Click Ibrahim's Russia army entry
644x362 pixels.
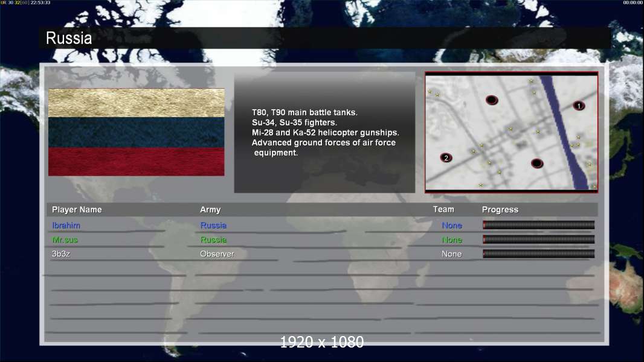coord(213,226)
